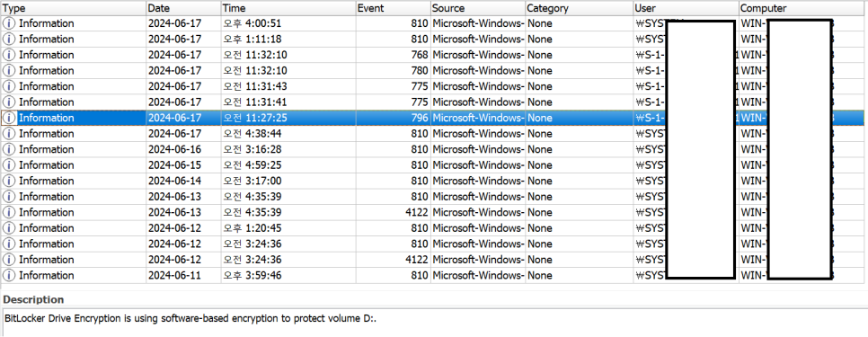Image resolution: width=868 pixels, height=337 pixels.
Task: Click the info icon of 2024-06-13 event 810 row
Action: pos(9,197)
